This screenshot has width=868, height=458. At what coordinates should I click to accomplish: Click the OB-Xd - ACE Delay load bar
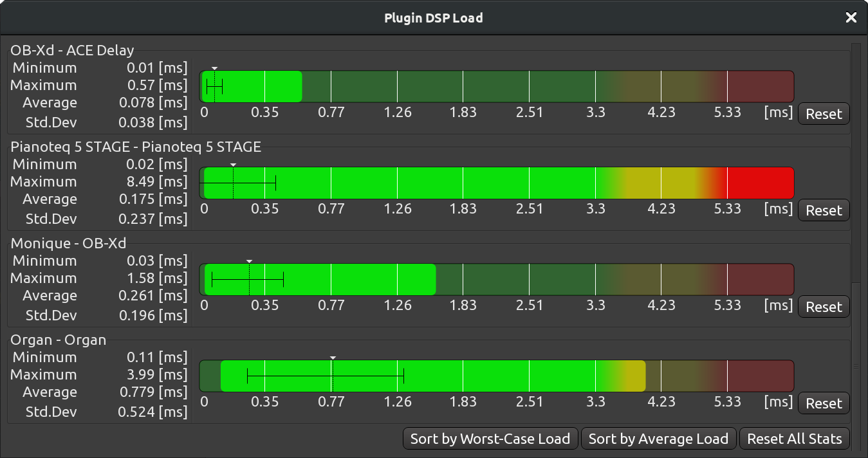pyautogui.click(x=497, y=86)
